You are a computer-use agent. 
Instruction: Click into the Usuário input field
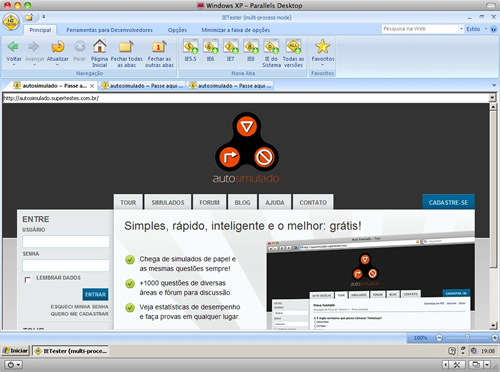click(66, 241)
